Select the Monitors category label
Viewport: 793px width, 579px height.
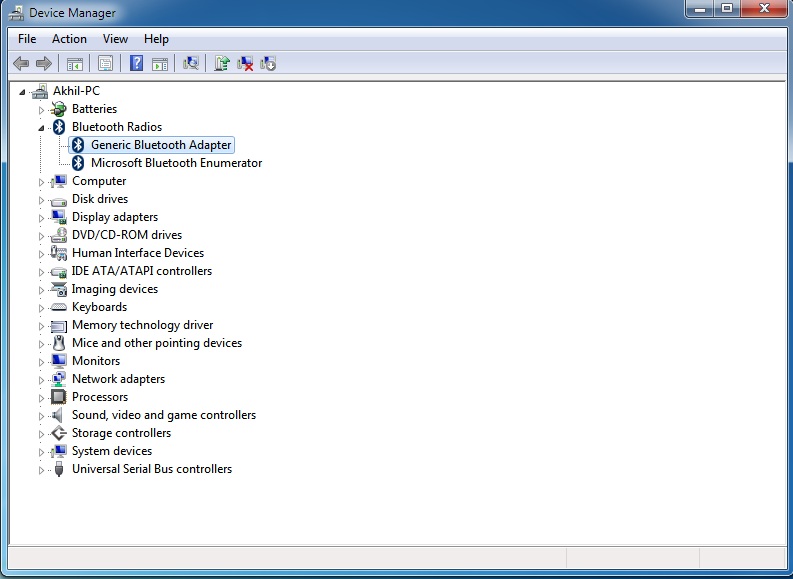pyautogui.click(x=96, y=361)
